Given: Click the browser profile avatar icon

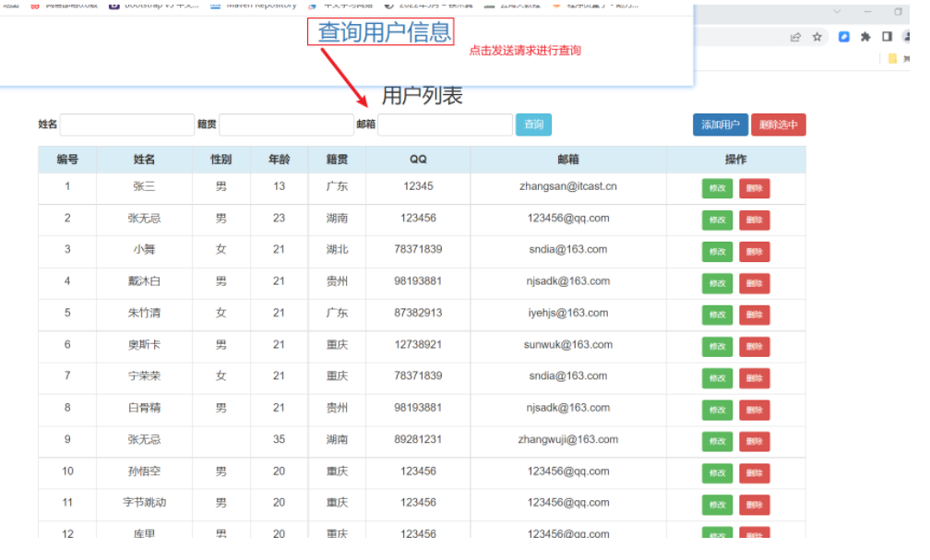Looking at the screenshot, I should (907, 37).
